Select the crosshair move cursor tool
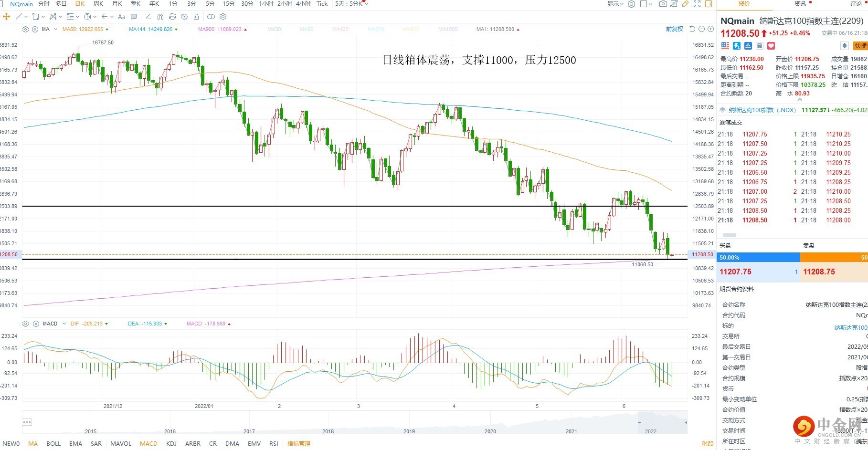868x450 pixels. 6,17
